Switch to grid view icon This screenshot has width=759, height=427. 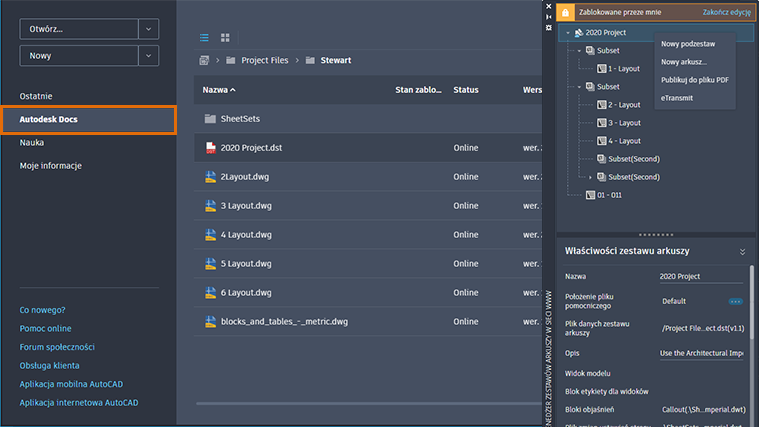click(225, 37)
